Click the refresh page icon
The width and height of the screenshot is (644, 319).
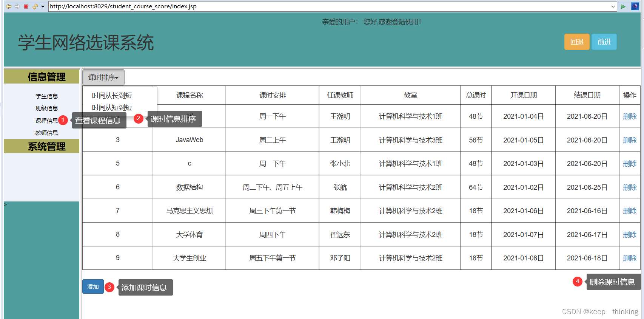point(35,6)
